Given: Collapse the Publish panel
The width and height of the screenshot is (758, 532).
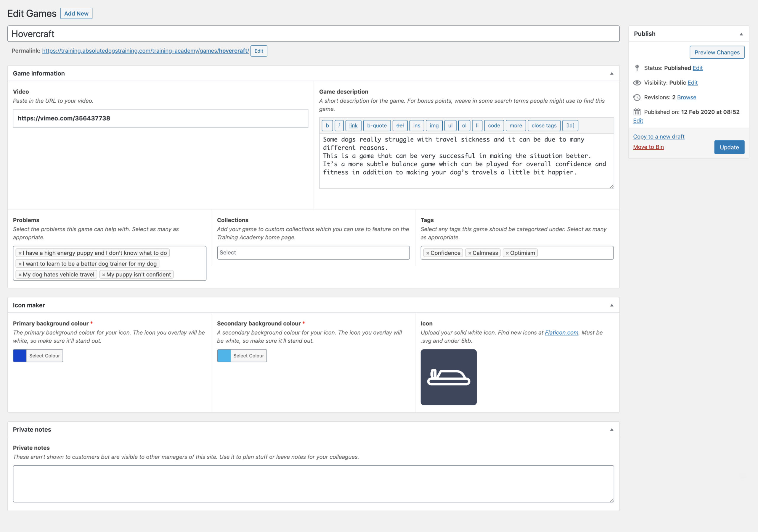Looking at the screenshot, I should (741, 34).
